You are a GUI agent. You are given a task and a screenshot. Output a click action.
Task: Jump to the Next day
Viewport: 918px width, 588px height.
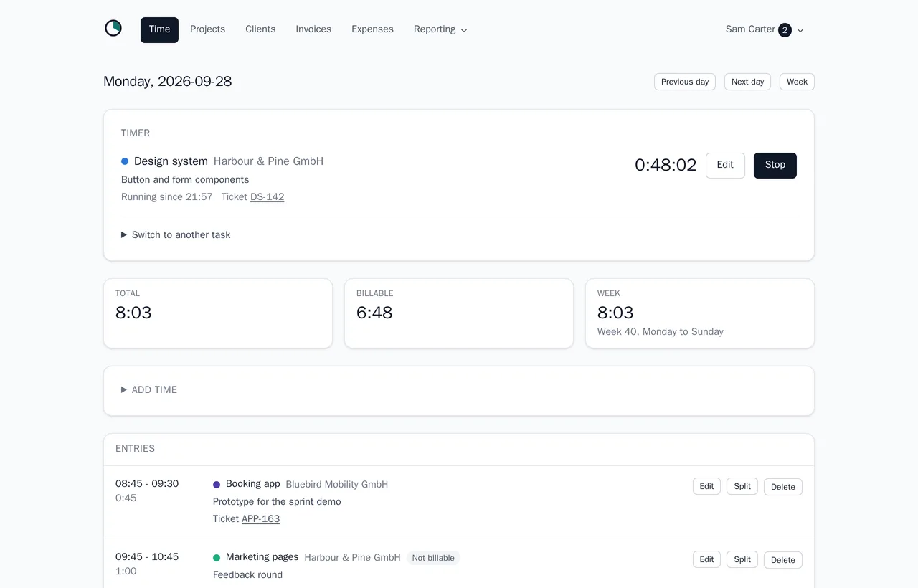(x=747, y=82)
